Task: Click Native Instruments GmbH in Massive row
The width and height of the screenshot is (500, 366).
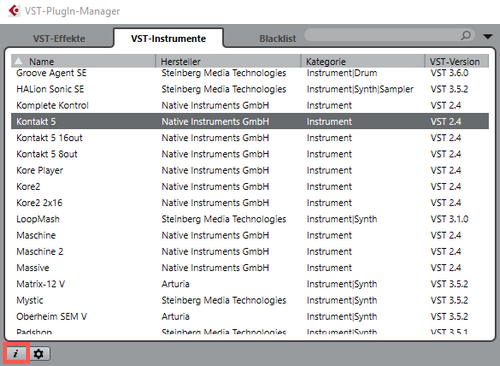Action: (x=215, y=268)
